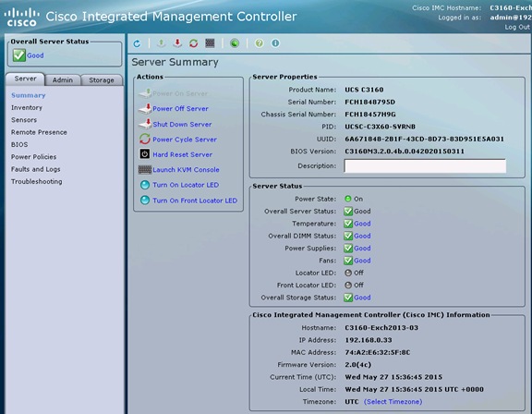This screenshot has width=532, height=414.
Task: Open Inventory in the navigation list
Action: coord(27,107)
